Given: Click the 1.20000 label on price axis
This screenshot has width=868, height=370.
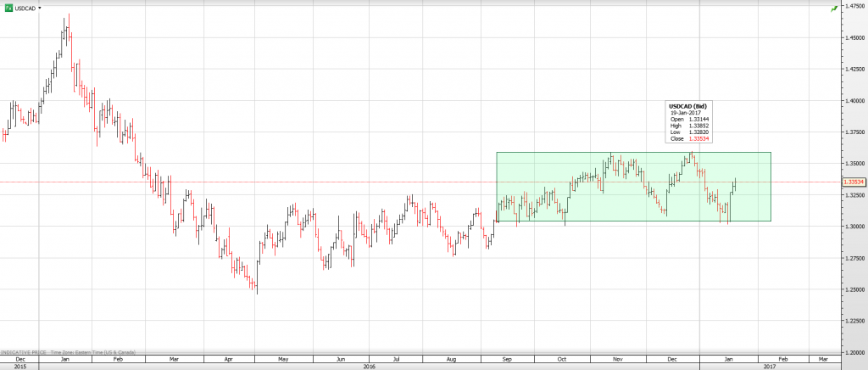Looking at the screenshot, I should 852,351.
